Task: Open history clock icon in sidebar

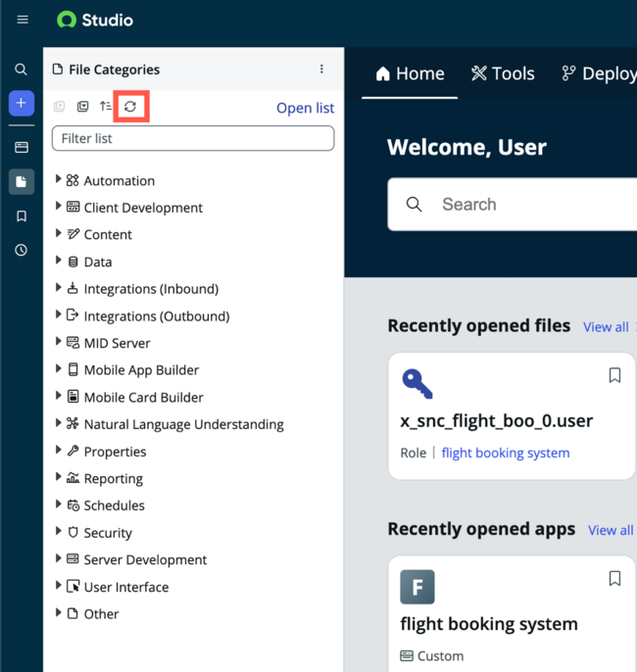Action: (22, 250)
